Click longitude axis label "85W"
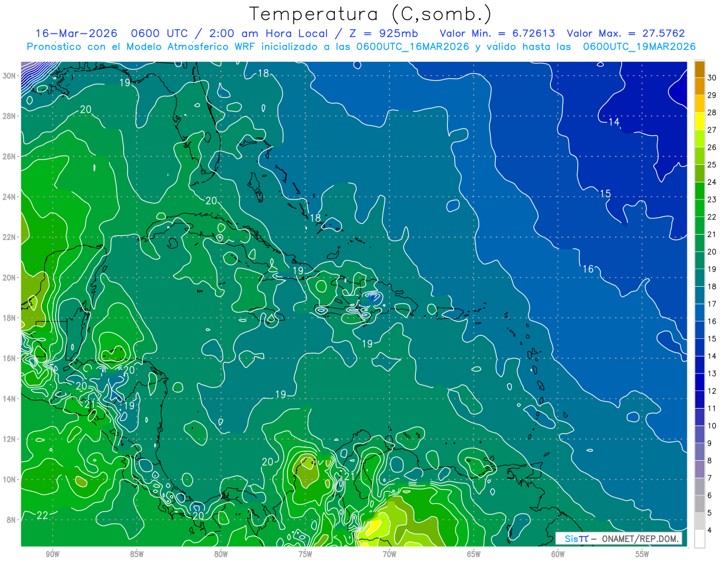Screen dimensions: 728x562 pyautogui.click(x=137, y=554)
